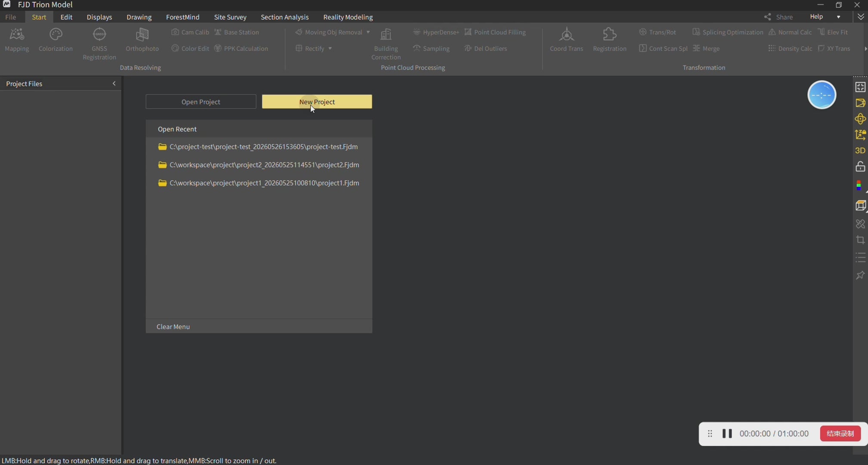Open the Site Survey tab
This screenshot has width=868, height=465.
point(230,17)
